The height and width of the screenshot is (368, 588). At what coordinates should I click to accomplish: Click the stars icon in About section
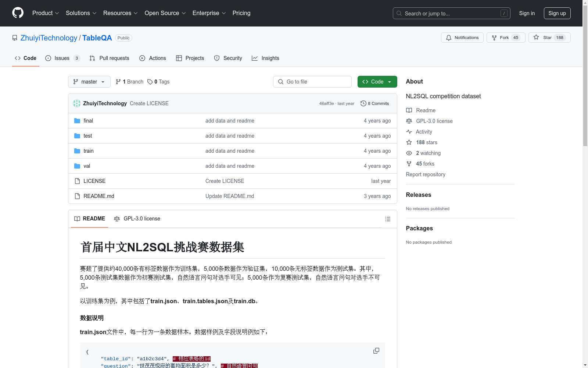[409, 142]
